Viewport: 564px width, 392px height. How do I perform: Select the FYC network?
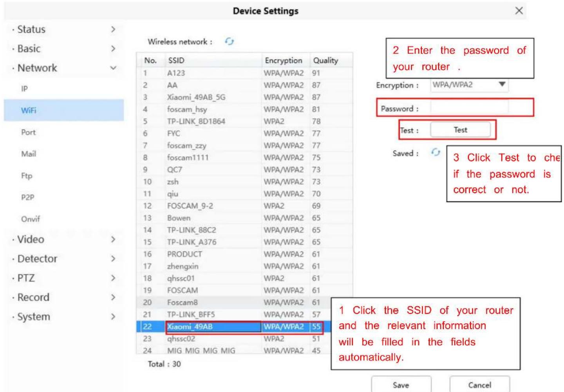245,134
